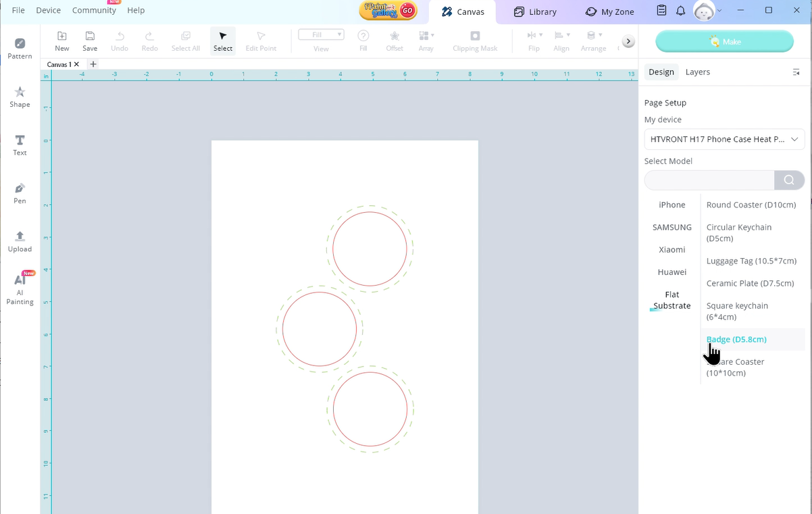
Task: Launch AI Painting feature
Action: pyautogui.click(x=20, y=288)
